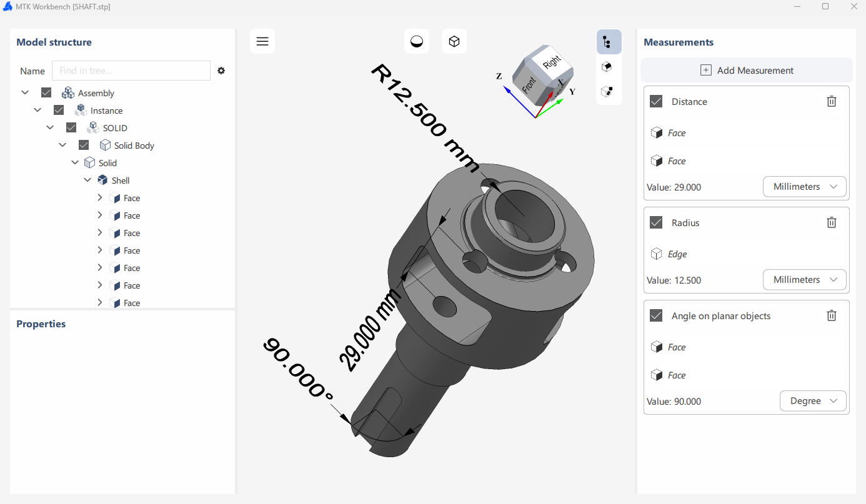
Task: Delete the Angle on planar objects measurement
Action: pos(831,316)
